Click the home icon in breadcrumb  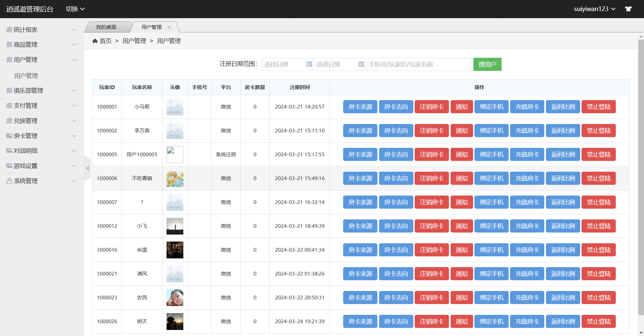pos(95,41)
